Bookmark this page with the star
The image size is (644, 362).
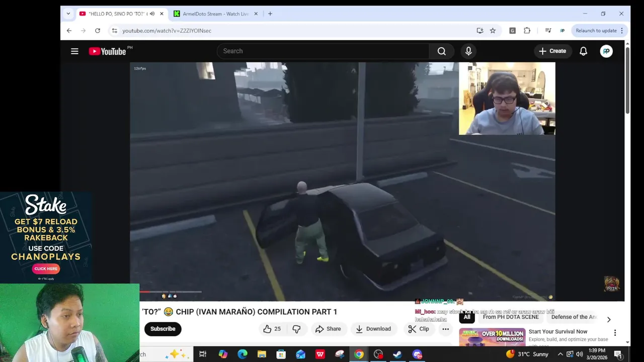tap(493, 31)
